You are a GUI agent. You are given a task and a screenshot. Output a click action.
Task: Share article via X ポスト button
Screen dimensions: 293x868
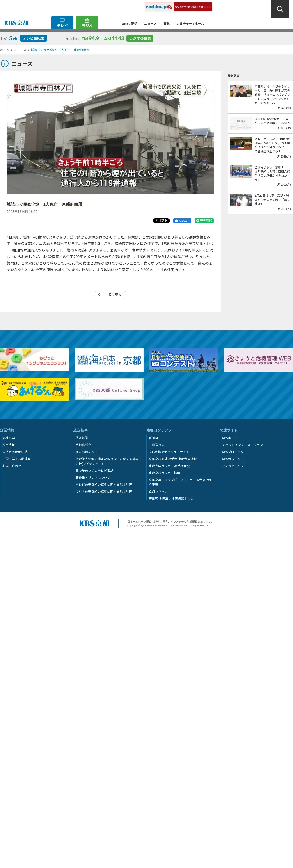pyautogui.click(x=161, y=221)
